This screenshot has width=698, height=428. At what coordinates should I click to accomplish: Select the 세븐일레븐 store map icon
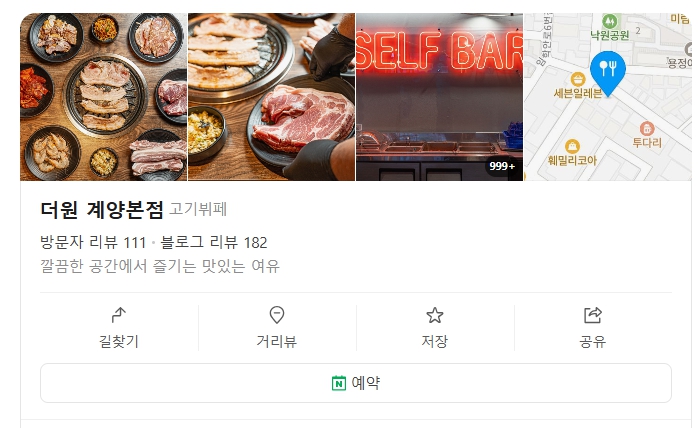pos(577,79)
